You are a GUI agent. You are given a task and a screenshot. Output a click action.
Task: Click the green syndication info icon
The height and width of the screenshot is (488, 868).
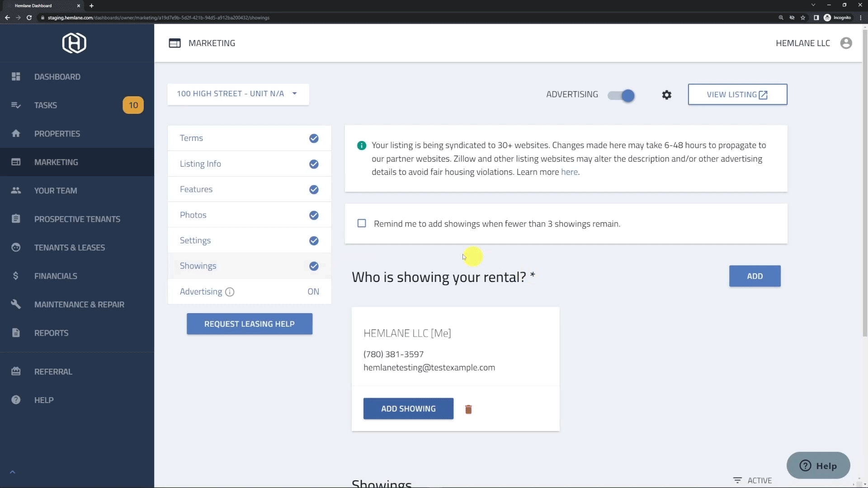pos(362,145)
